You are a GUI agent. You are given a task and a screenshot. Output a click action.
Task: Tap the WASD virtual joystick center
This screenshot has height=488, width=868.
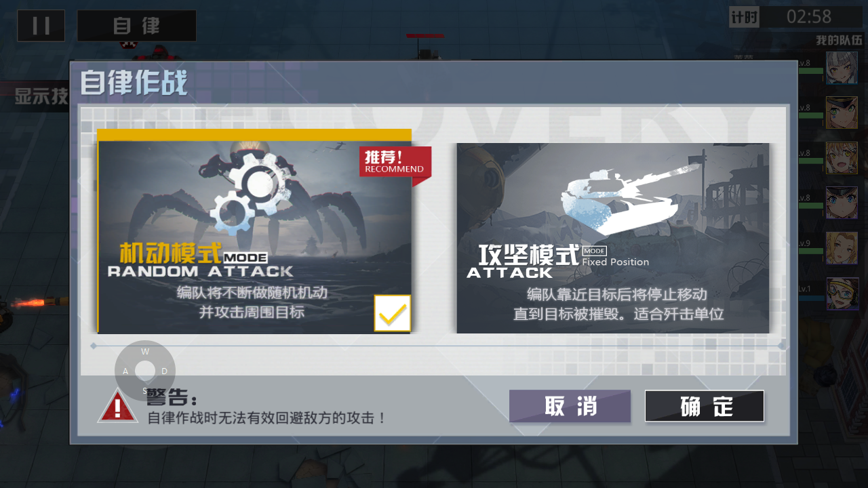pos(145,371)
